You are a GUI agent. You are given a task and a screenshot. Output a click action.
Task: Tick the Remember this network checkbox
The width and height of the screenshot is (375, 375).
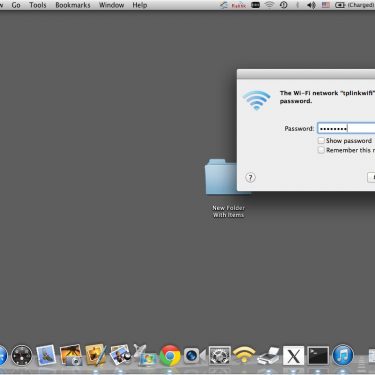point(321,150)
